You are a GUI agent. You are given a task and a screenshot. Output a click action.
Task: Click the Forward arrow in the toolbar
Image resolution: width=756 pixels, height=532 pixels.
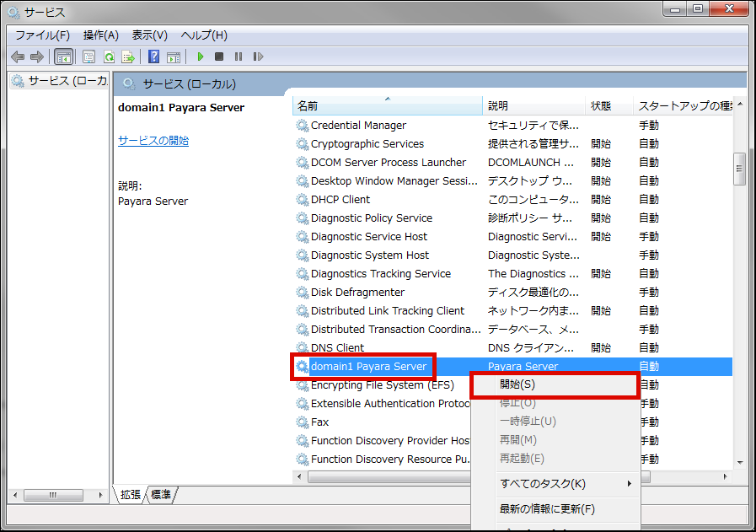click(x=36, y=56)
